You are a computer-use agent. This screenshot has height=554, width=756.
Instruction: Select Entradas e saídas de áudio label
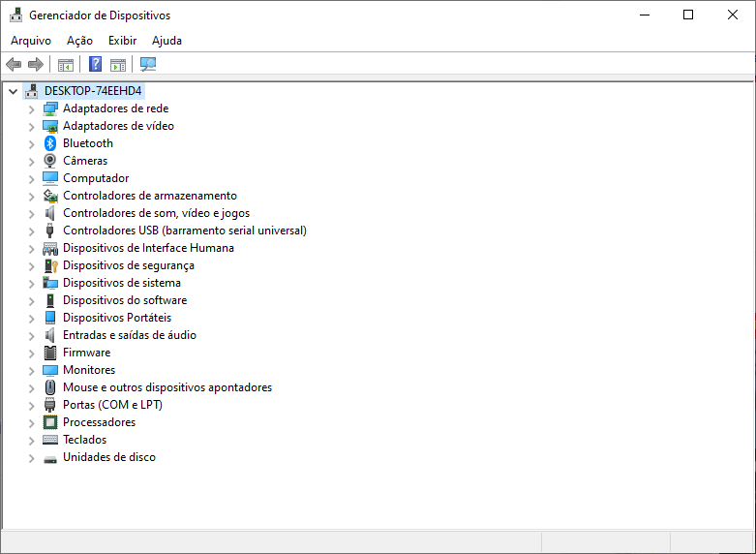click(130, 335)
